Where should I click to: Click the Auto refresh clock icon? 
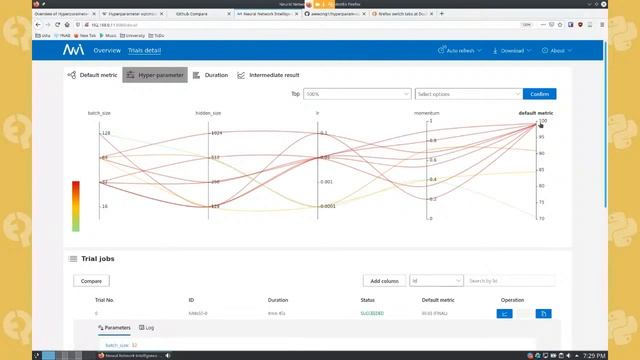(441, 50)
